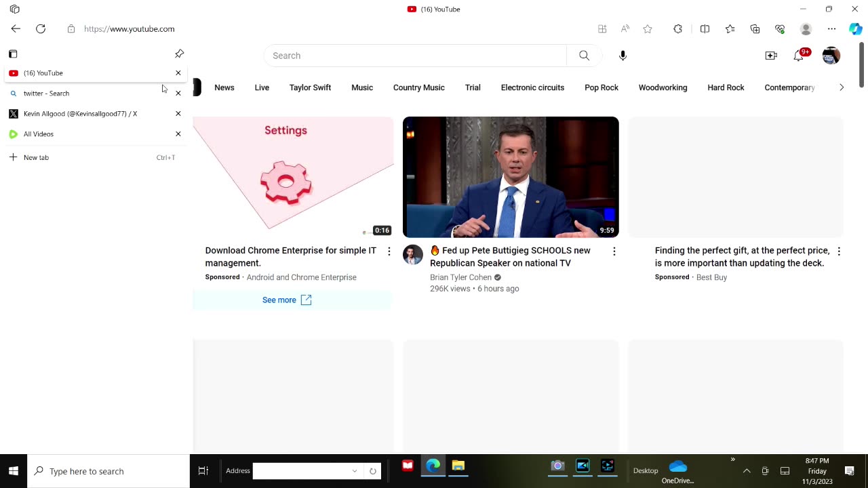This screenshot has height=488, width=868.
Task: Add this page to favorites star
Action: point(648,28)
